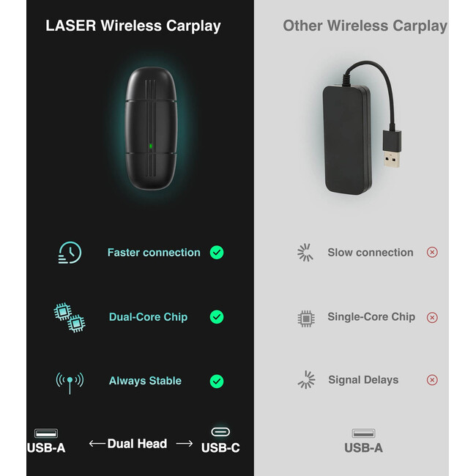
Task: Click the Faster connection clock icon
Action: [70, 253]
